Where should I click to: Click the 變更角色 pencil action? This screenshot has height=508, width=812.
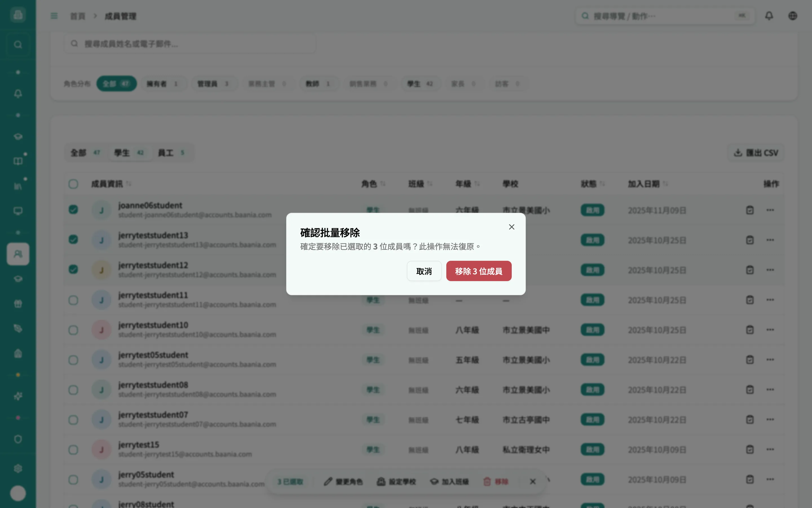click(x=343, y=482)
